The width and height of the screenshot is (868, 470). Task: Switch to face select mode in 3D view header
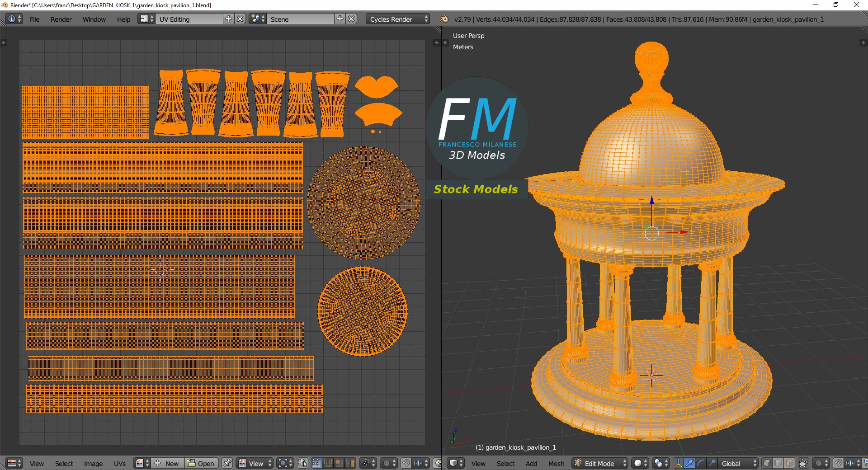click(x=789, y=464)
